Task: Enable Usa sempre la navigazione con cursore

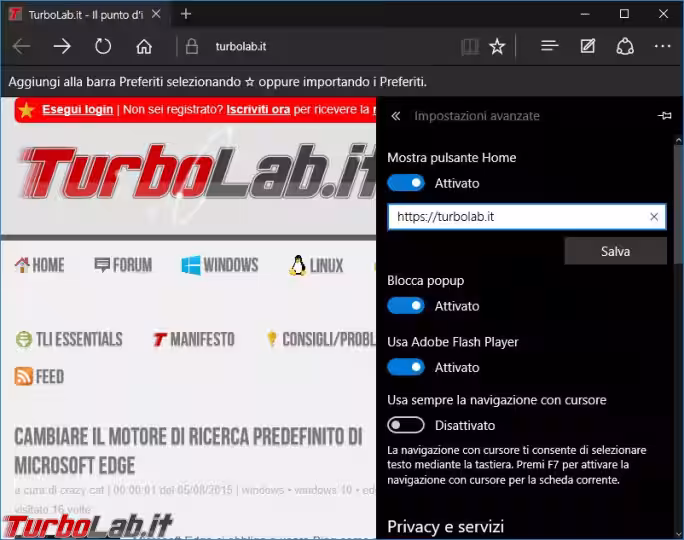Action: pos(406,425)
